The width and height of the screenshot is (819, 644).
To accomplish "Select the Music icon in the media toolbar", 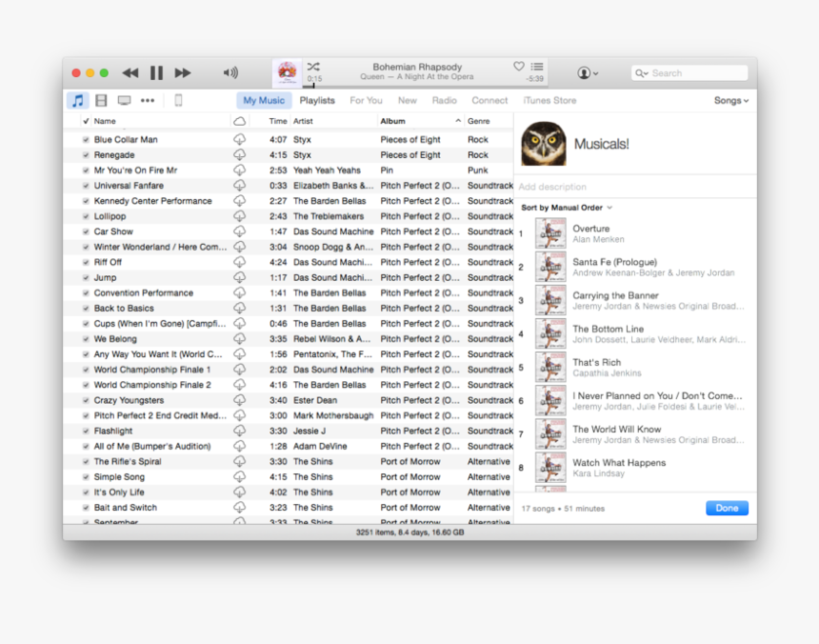I will tap(77, 100).
